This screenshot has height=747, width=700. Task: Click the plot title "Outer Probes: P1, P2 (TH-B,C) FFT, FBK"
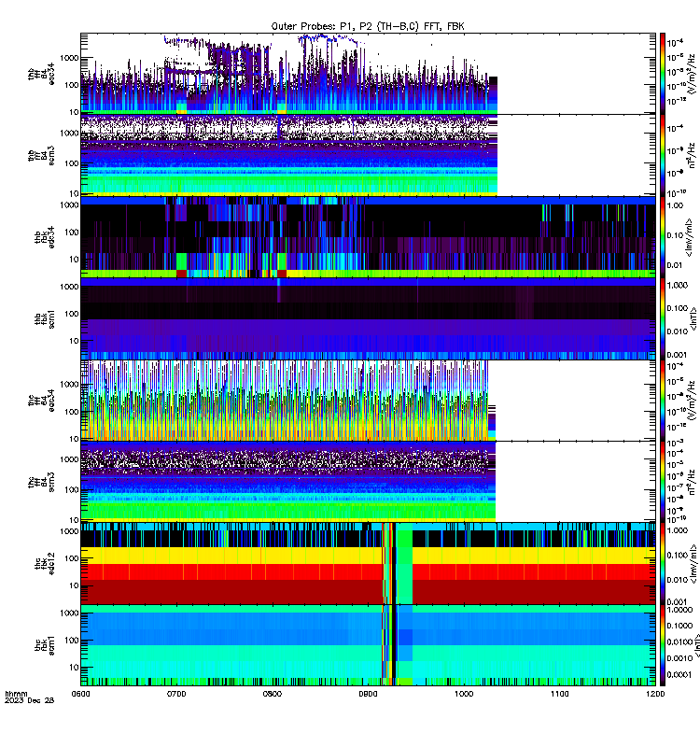pyautogui.click(x=368, y=26)
